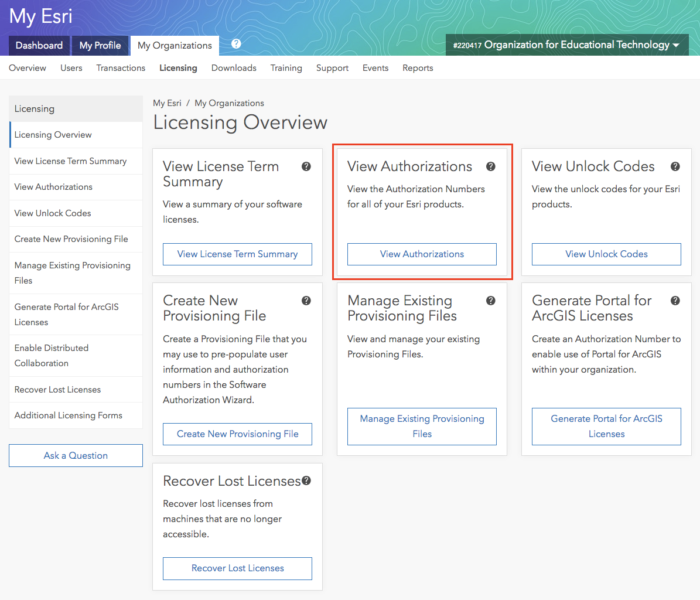Image resolution: width=700 pixels, height=600 pixels.
Task: Click the View Authorizations button
Action: (422, 254)
